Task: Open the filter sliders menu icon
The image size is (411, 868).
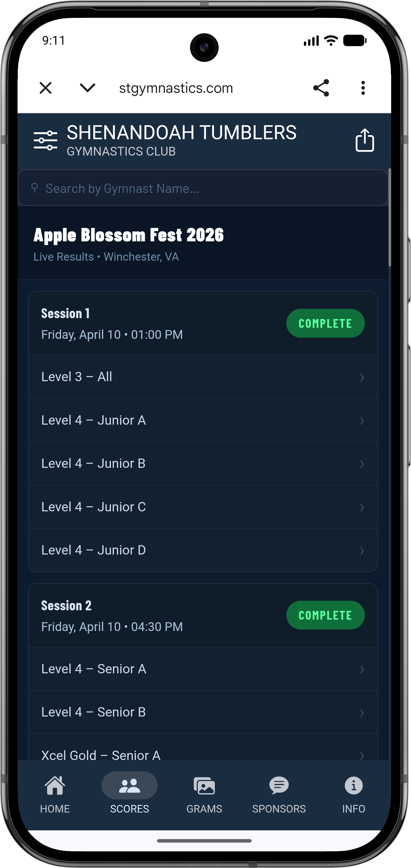Action: coord(46,140)
